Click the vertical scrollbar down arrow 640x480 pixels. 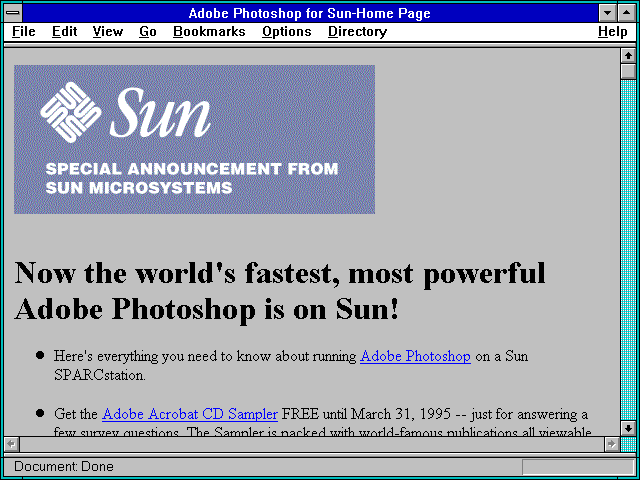click(628, 428)
